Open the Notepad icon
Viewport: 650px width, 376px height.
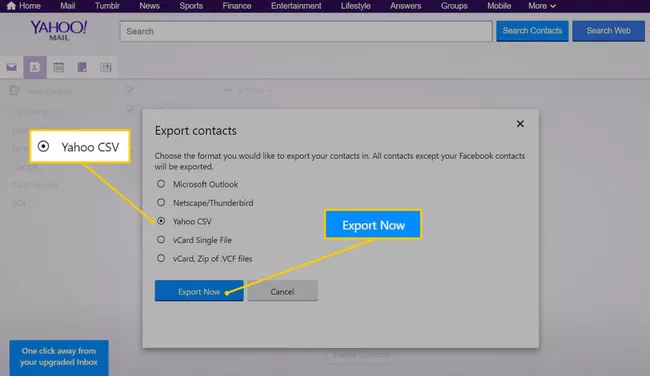click(x=82, y=67)
